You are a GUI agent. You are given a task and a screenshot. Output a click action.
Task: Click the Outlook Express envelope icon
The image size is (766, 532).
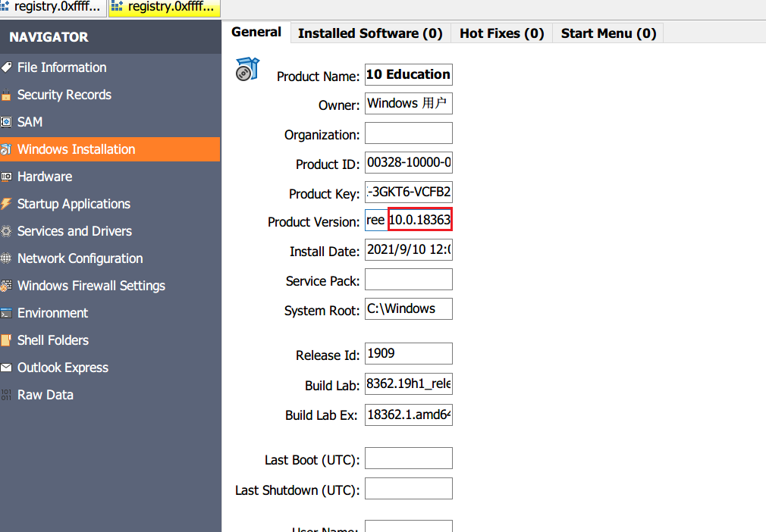[x=6, y=368]
